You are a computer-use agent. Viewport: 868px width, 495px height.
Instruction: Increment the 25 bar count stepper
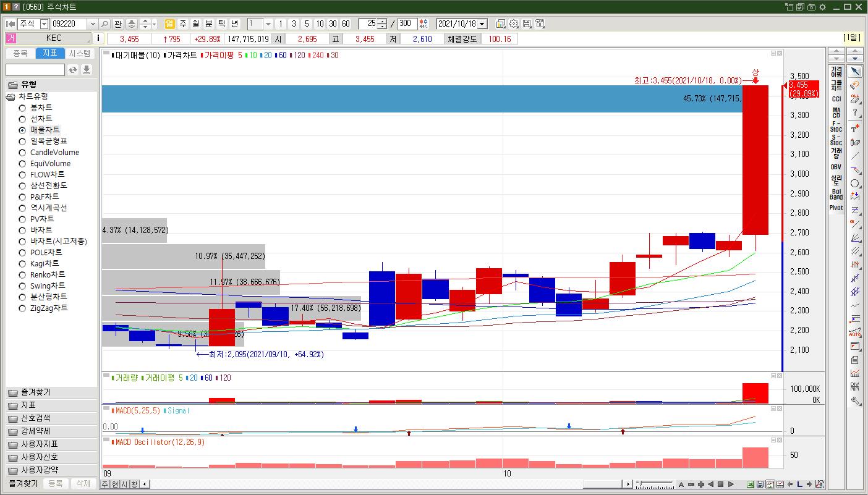383,22
